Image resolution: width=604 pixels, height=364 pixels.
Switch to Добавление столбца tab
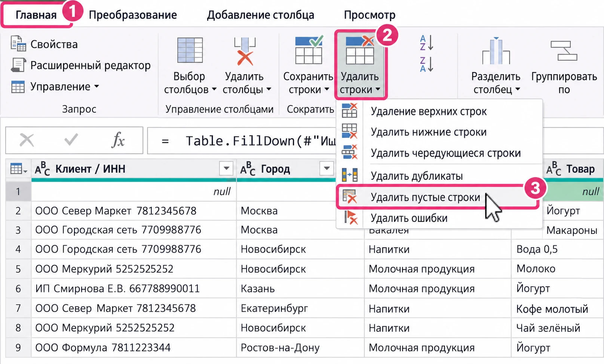(261, 15)
